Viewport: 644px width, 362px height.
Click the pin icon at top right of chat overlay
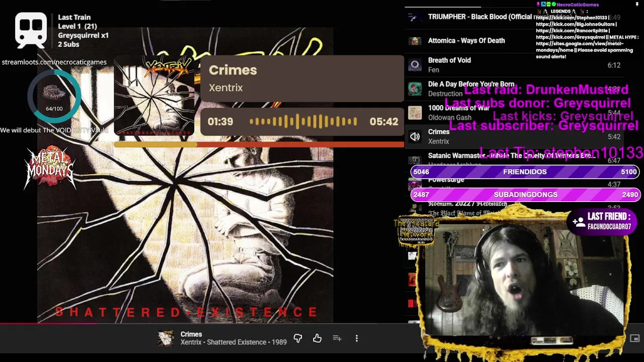637,5
